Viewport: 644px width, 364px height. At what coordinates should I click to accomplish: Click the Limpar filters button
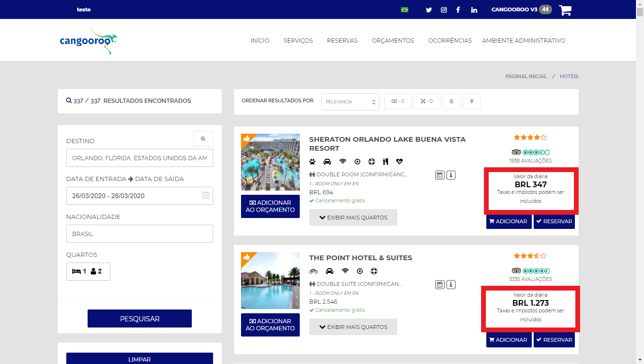click(x=140, y=359)
